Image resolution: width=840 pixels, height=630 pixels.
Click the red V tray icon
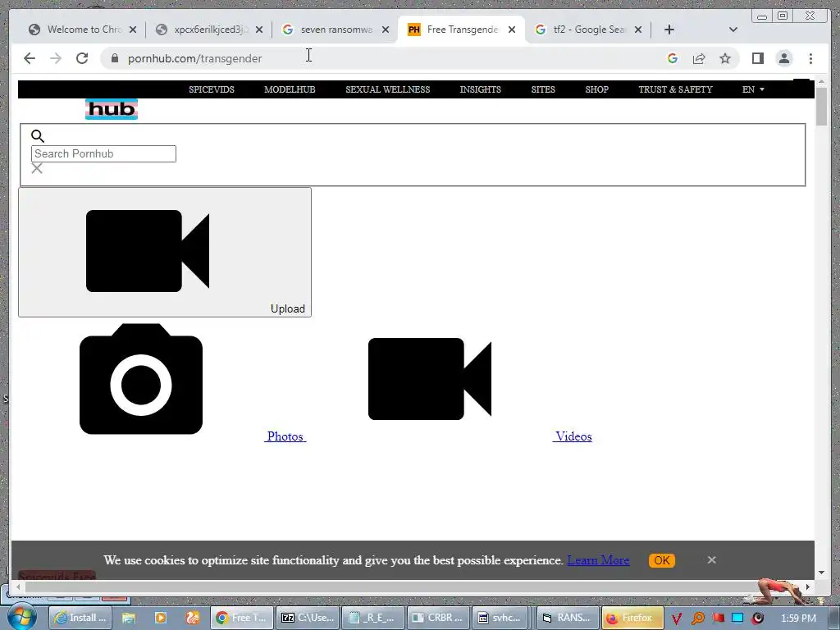click(677, 619)
